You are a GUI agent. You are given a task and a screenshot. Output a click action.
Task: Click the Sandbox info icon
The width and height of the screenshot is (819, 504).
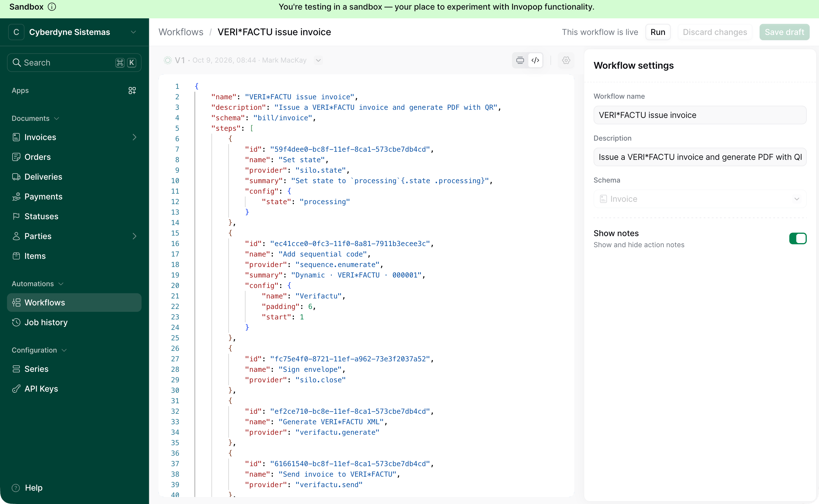(x=52, y=7)
